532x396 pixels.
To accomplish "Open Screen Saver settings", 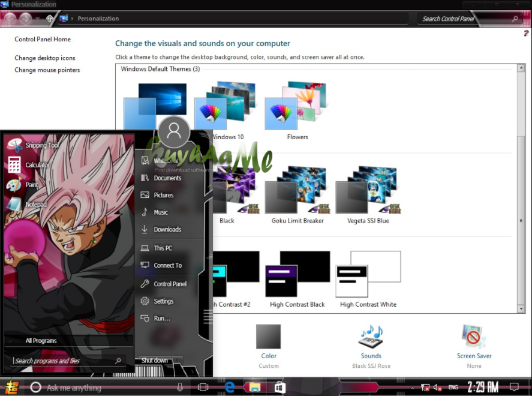I will coord(474,346).
